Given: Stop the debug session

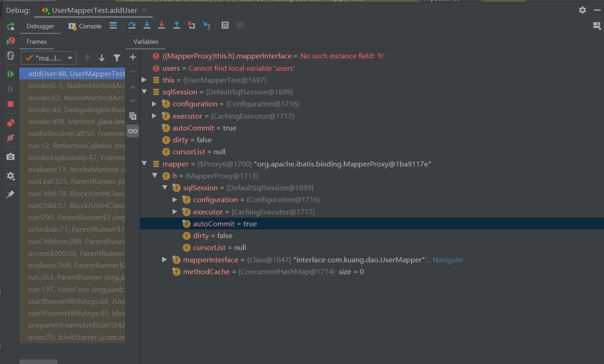Looking at the screenshot, I should point(10,104).
